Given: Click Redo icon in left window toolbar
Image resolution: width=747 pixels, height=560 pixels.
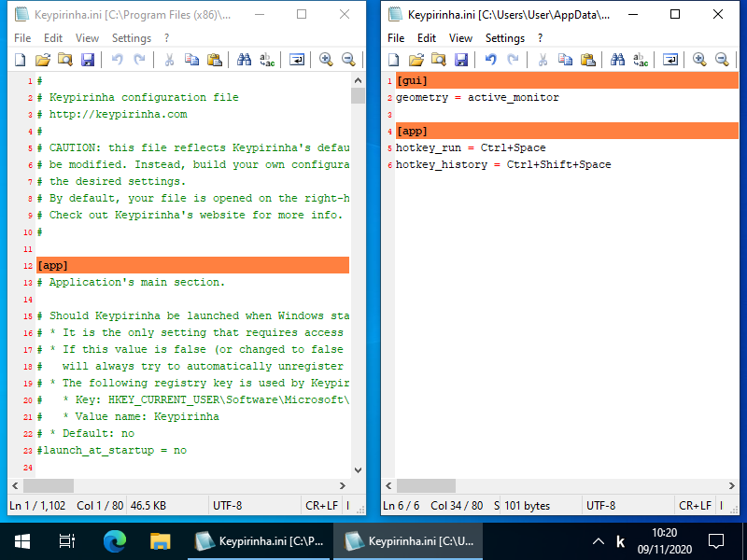Looking at the screenshot, I should pos(139,60).
